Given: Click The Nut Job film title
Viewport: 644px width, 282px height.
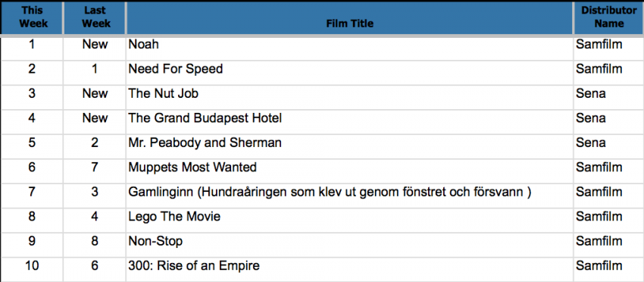Looking at the screenshot, I should pos(164,94).
